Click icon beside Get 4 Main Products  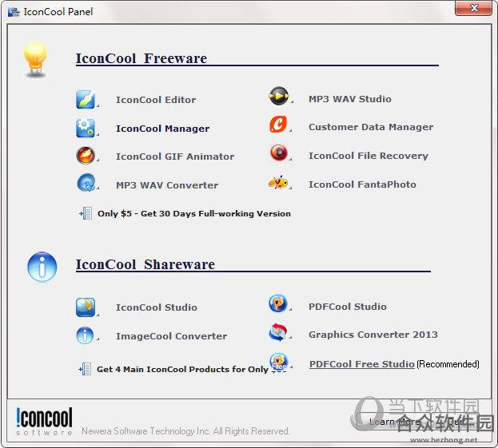pyautogui.click(x=85, y=369)
